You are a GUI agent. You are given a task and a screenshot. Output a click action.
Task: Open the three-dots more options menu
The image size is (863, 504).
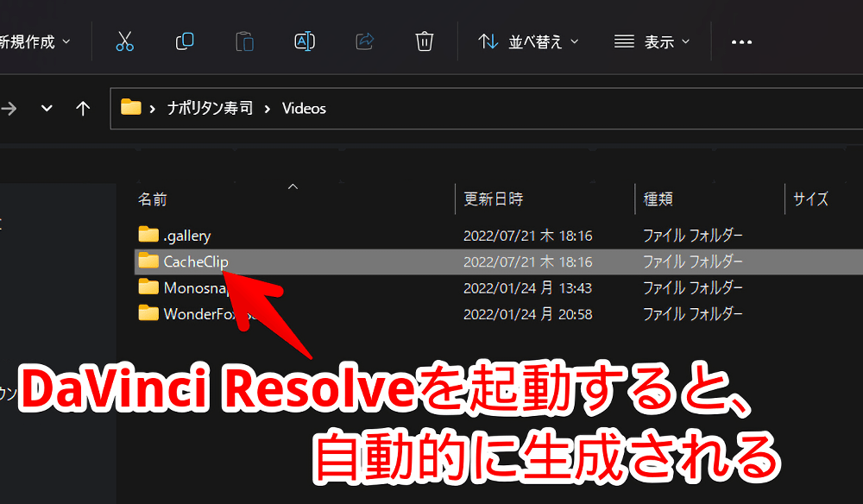[741, 41]
